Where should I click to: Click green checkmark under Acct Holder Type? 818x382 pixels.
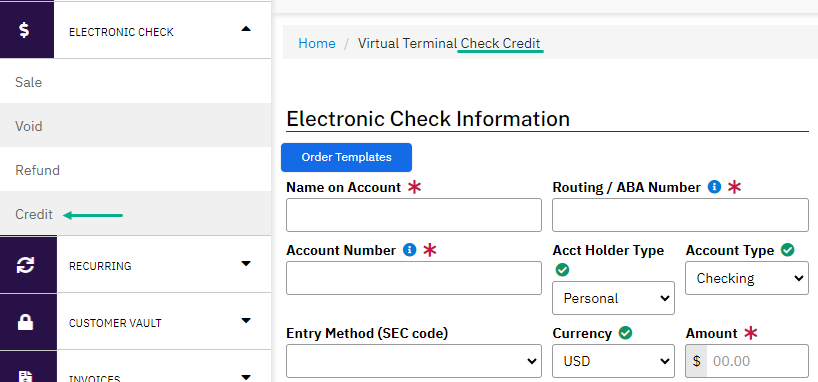pos(562,270)
